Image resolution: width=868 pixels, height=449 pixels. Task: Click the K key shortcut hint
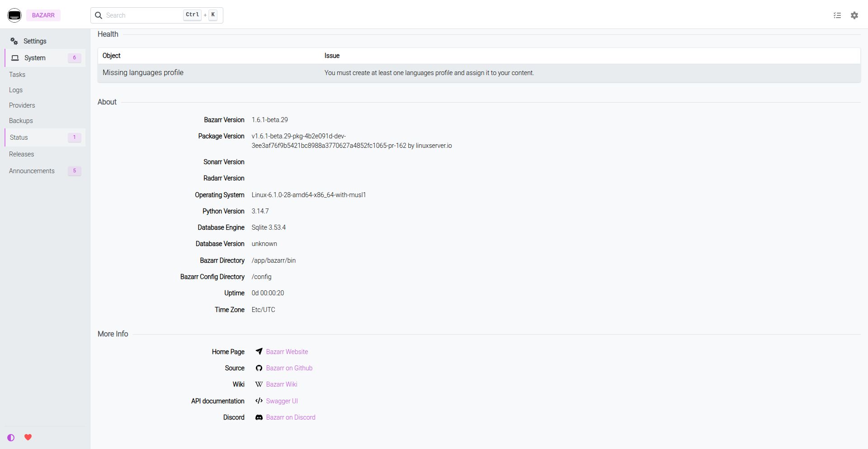(213, 15)
